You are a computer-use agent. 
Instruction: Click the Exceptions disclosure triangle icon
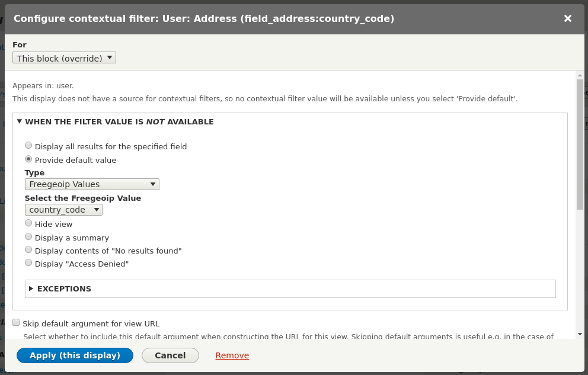(31, 289)
